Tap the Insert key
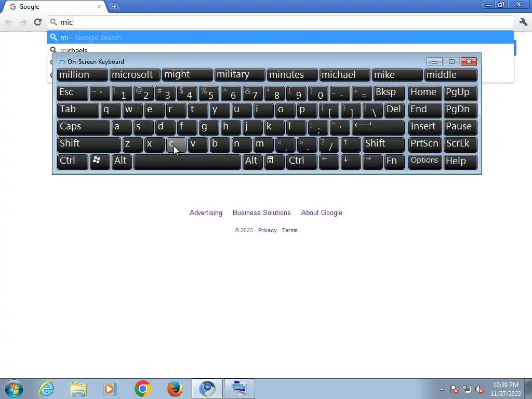This screenshot has width=532, height=399. (x=425, y=128)
